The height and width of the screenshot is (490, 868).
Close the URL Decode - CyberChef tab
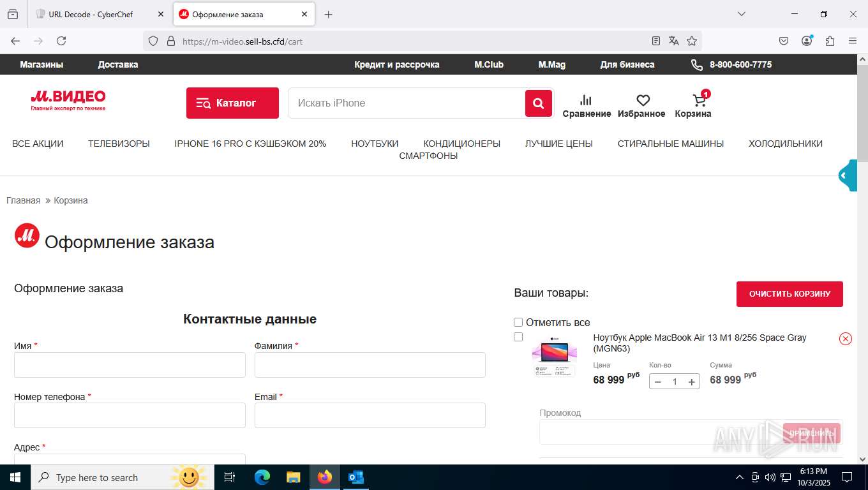160,14
